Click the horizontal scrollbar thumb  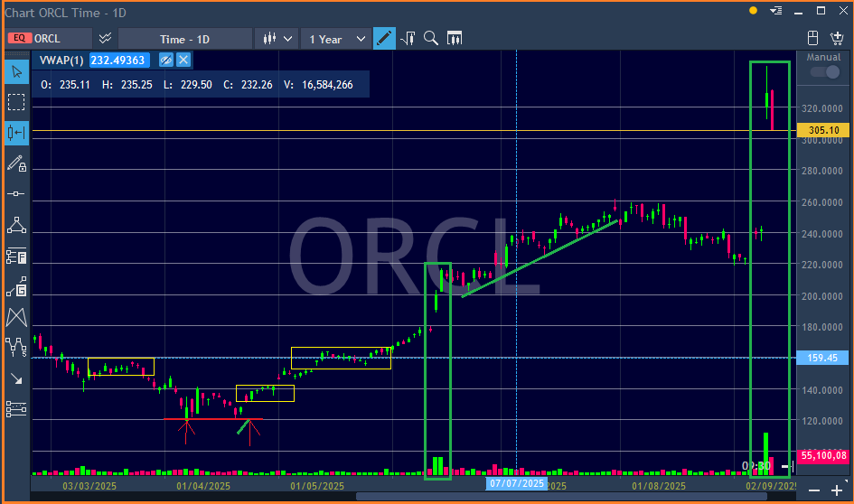(x=561, y=497)
